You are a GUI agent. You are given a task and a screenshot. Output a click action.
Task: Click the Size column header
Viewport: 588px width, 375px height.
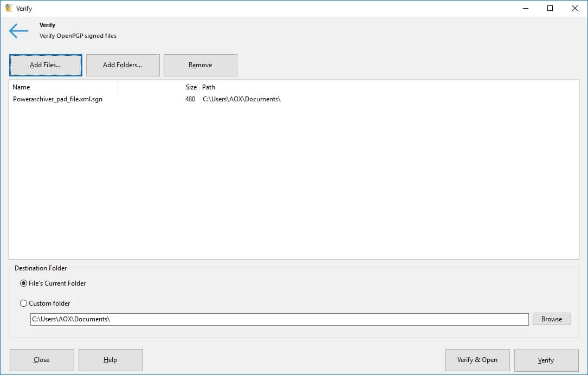pyautogui.click(x=158, y=87)
